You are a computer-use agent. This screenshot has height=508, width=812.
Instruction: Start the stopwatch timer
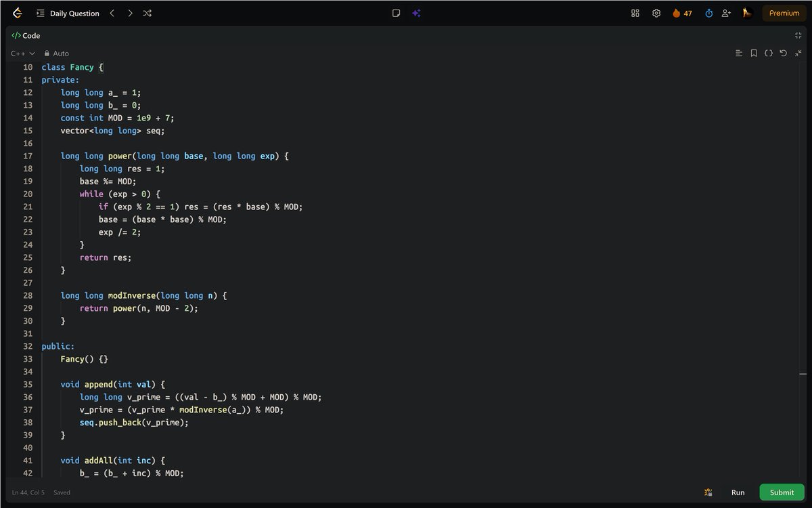tap(709, 13)
